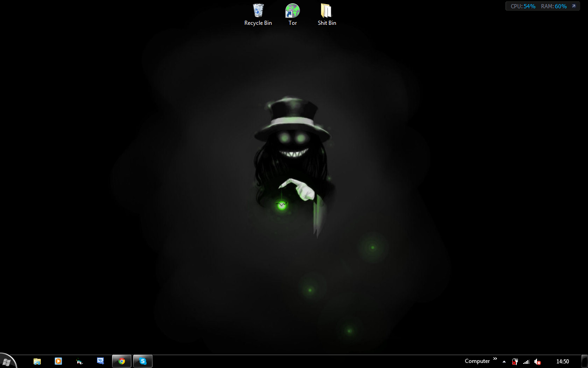Switch to the Google Chrome taskbar window
The image size is (588, 368).
pos(122,362)
